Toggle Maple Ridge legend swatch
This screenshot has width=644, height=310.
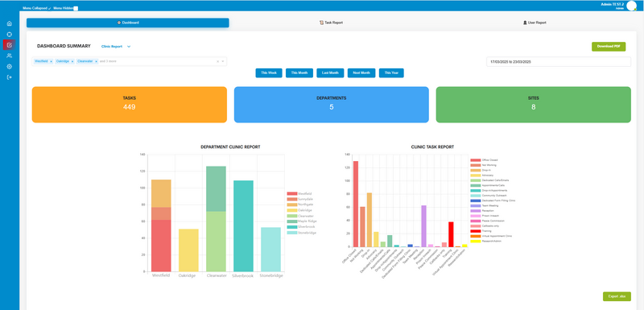291,221
